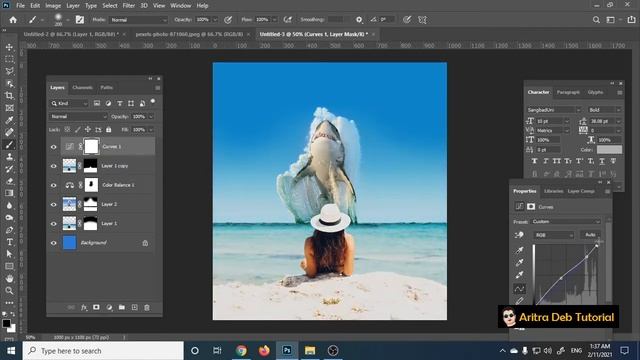This screenshot has width=640, height=360.
Task: Switch to the Libraries tab
Action: (553, 191)
